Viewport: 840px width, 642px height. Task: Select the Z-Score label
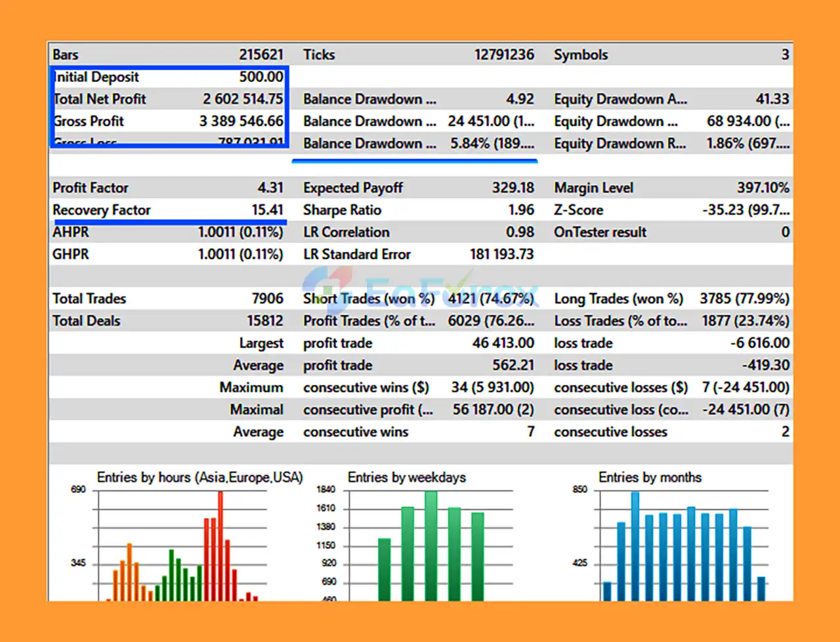tap(578, 210)
